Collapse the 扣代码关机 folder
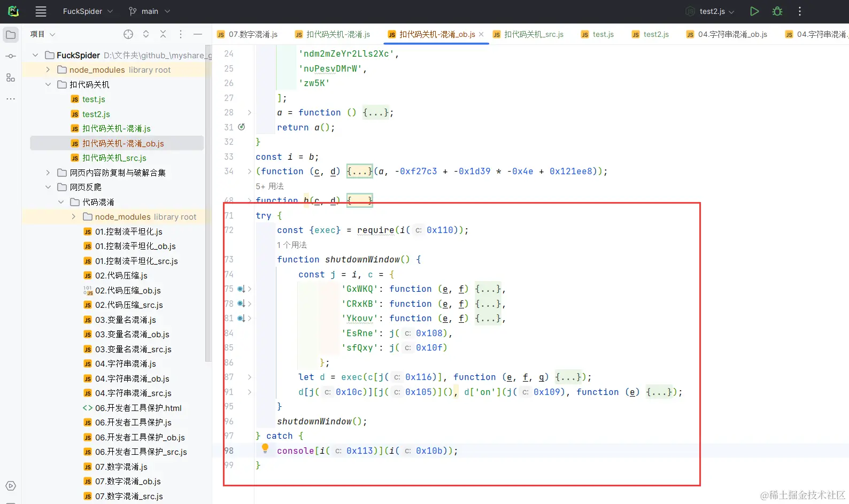Screen dimensions: 849x504 (x=48, y=84)
